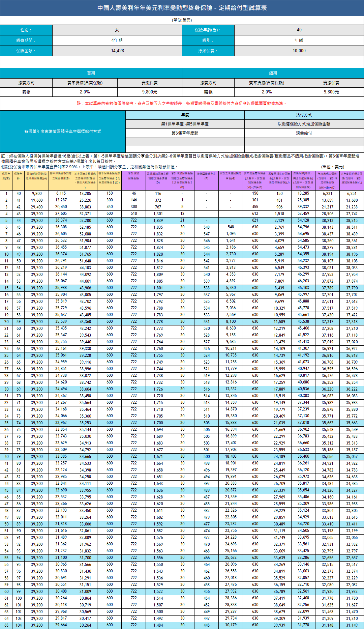The width and height of the screenshot is (364, 629).
Task: Click the 繳費期間 label cell
Action: pos(26,40)
